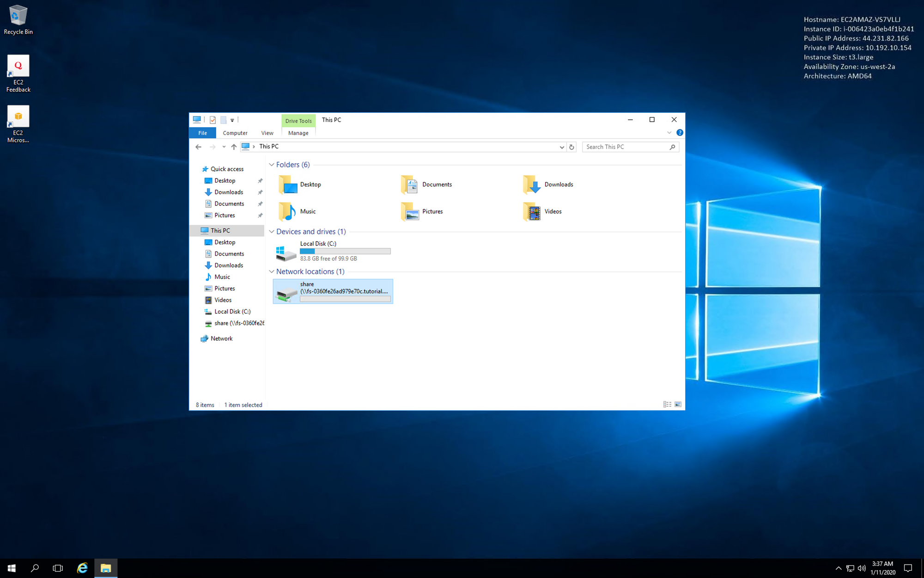924x578 pixels.
Task: Click the New folder quick access icon
Action: (x=223, y=120)
